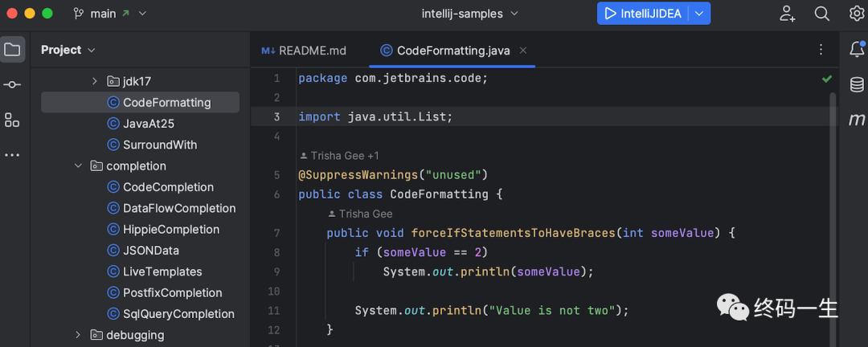This screenshot has height=347, width=868.
Task: Click 'package com.jetbrains.code;' line
Action: (393, 79)
